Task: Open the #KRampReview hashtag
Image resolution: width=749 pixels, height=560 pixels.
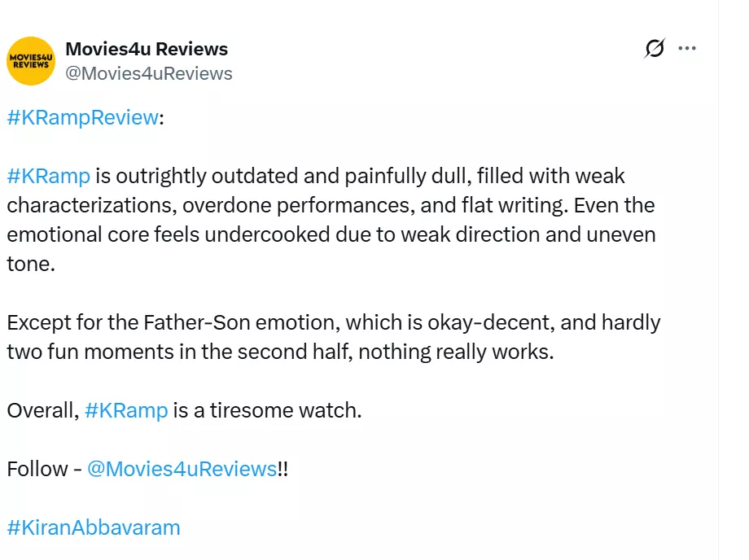Action: pyautogui.click(x=82, y=117)
